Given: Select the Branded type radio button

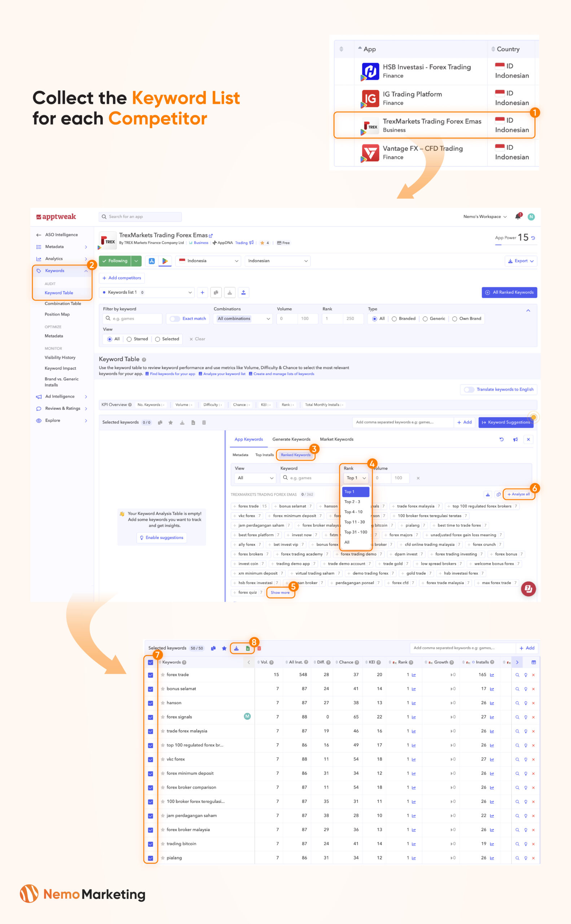Looking at the screenshot, I should [394, 319].
